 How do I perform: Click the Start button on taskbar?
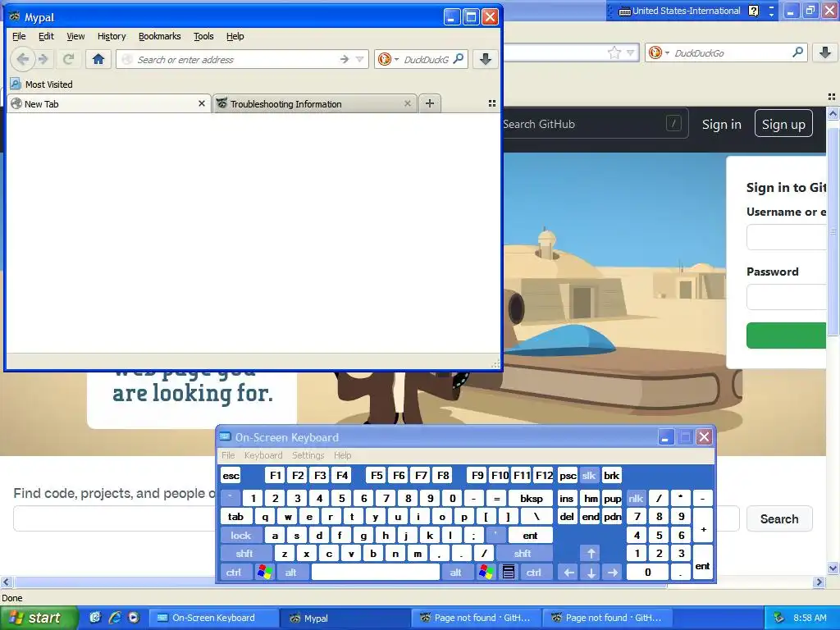coord(39,618)
